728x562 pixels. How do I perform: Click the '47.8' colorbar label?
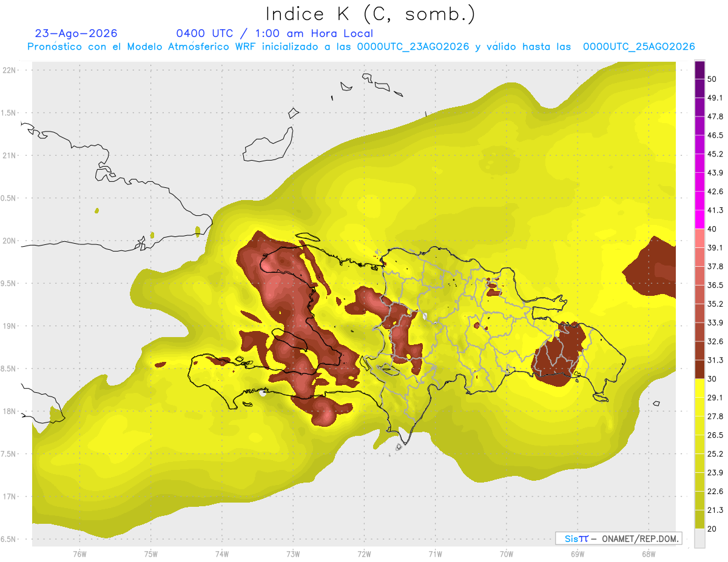tap(715, 116)
